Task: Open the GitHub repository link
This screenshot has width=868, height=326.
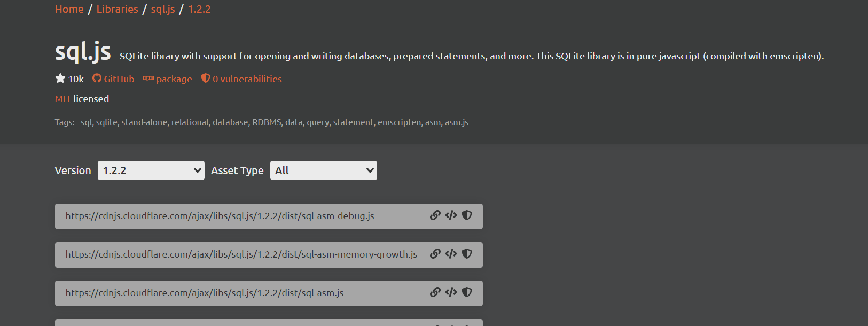Action: [113, 79]
